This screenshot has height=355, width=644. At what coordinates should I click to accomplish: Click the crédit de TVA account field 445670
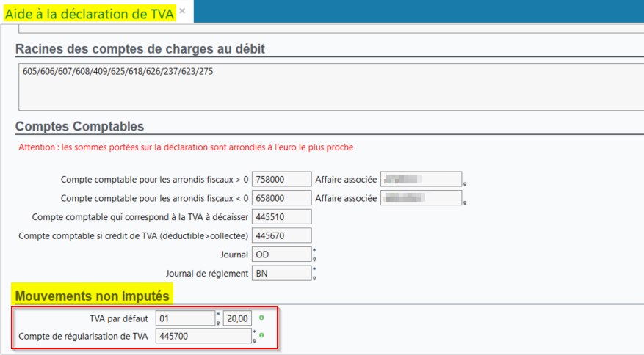[281, 235]
